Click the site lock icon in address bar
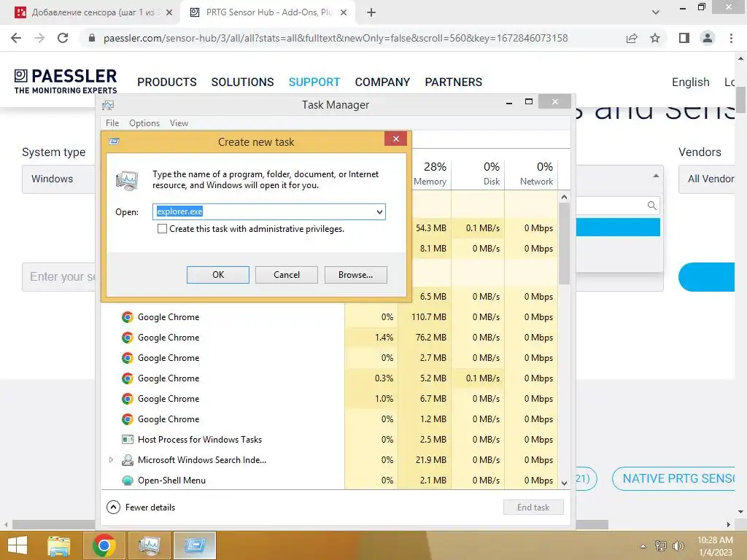This screenshot has height=560, width=747. tap(92, 38)
